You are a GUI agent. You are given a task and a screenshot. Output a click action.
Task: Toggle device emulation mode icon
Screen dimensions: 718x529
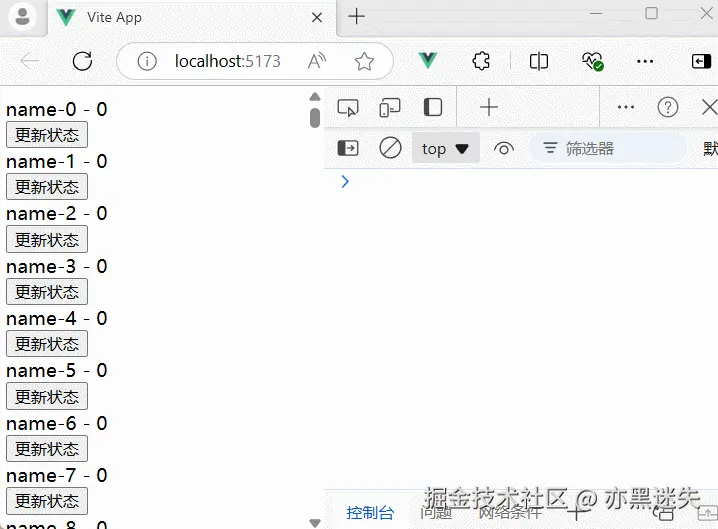(x=390, y=108)
